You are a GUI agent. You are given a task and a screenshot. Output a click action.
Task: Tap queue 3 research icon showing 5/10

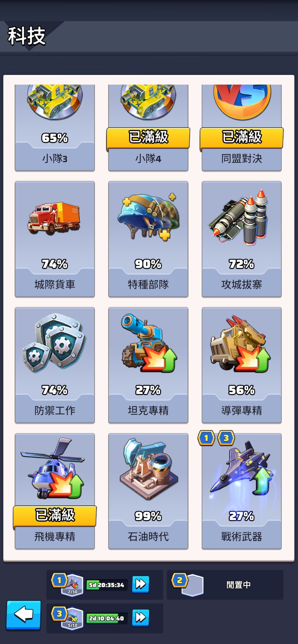tap(72, 618)
